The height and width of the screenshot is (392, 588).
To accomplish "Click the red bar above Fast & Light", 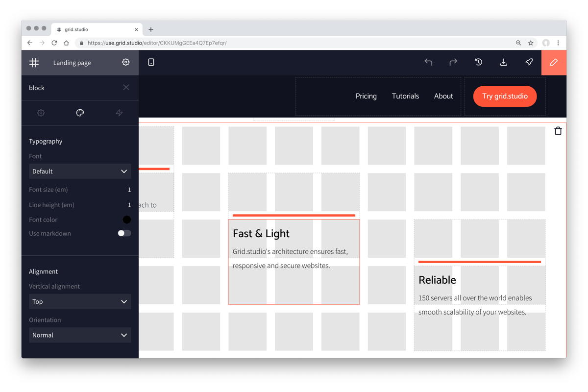I will coord(294,215).
